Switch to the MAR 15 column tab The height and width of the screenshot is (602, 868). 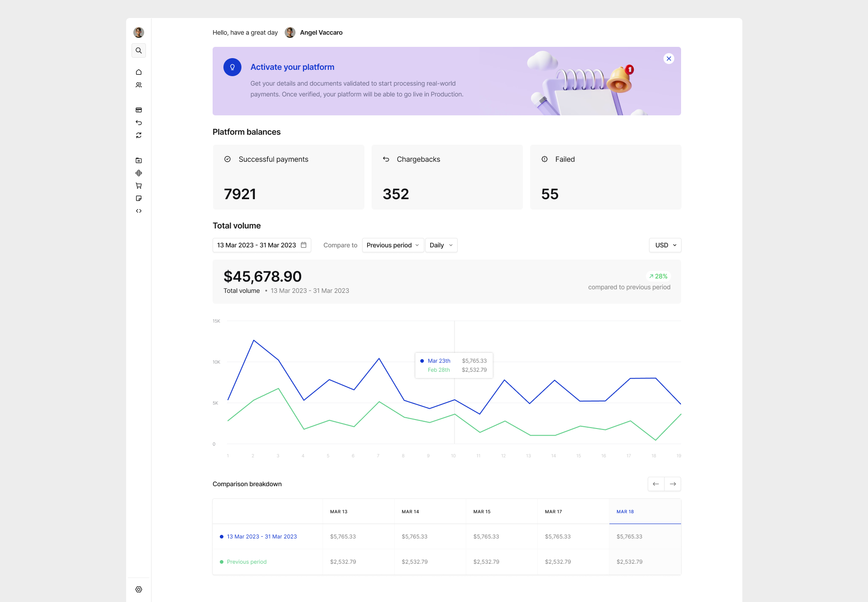[482, 511]
